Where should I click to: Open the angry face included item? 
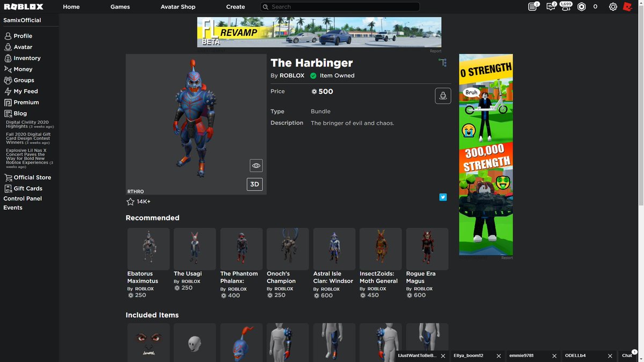149,342
